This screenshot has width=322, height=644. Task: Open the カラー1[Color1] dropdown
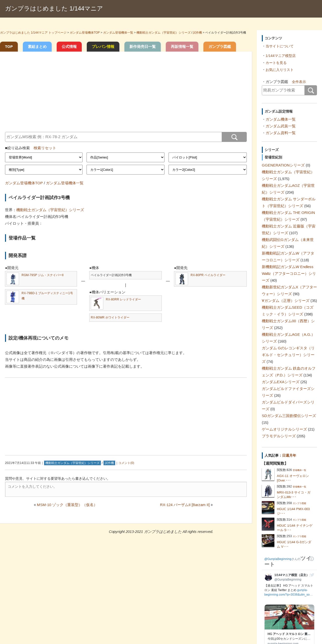coord(125,170)
